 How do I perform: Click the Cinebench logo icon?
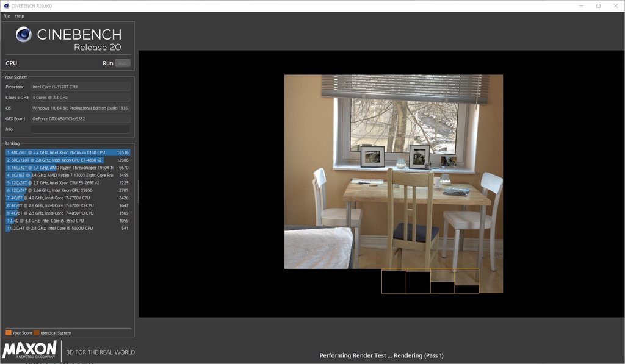tap(24, 34)
